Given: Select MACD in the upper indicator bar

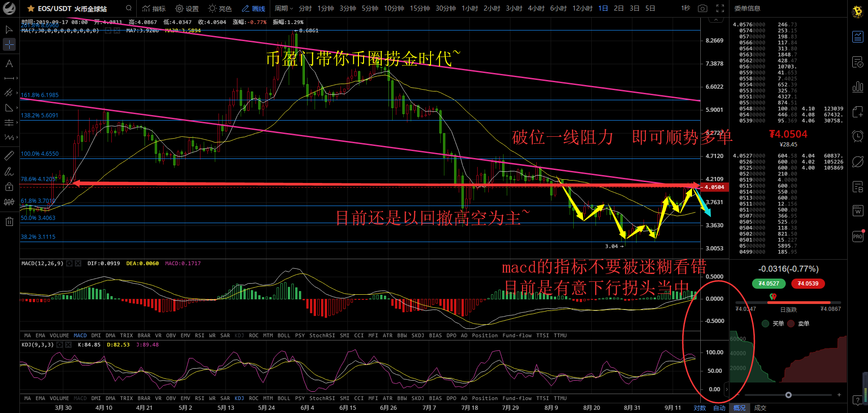Looking at the screenshot, I should pos(80,335).
